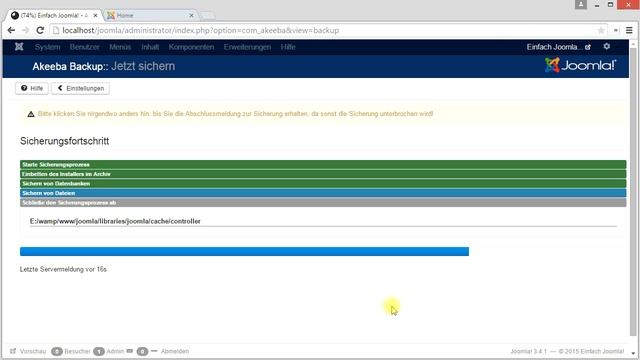Switch to the Home browser tab
This screenshot has height=360, width=640.
[151, 16]
